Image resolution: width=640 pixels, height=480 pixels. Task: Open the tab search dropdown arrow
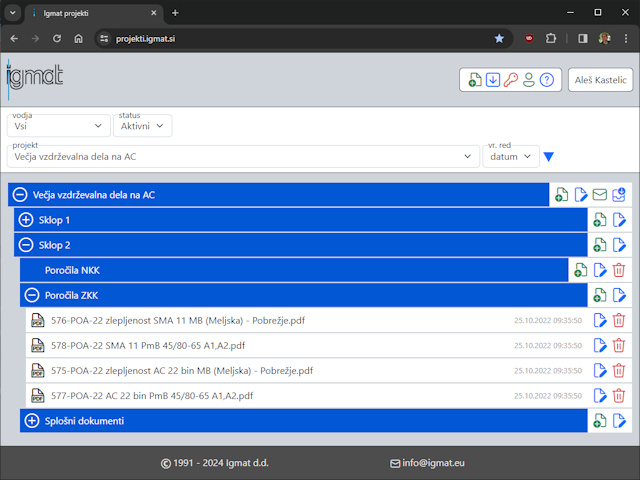coord(13,13)
